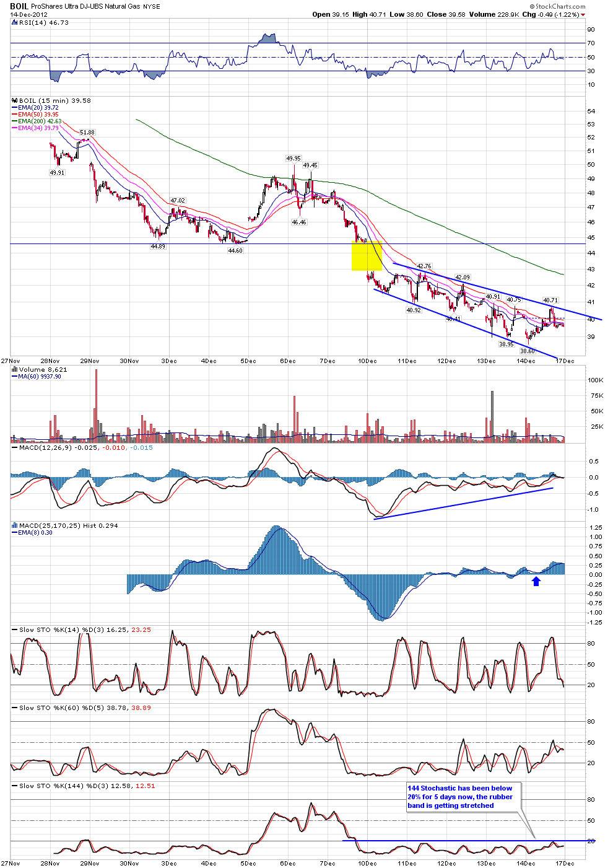Viewport: 613px width, 868px height.
Task: Click the line icon beside Slow STO %K(144)
Action: point(15,786)
